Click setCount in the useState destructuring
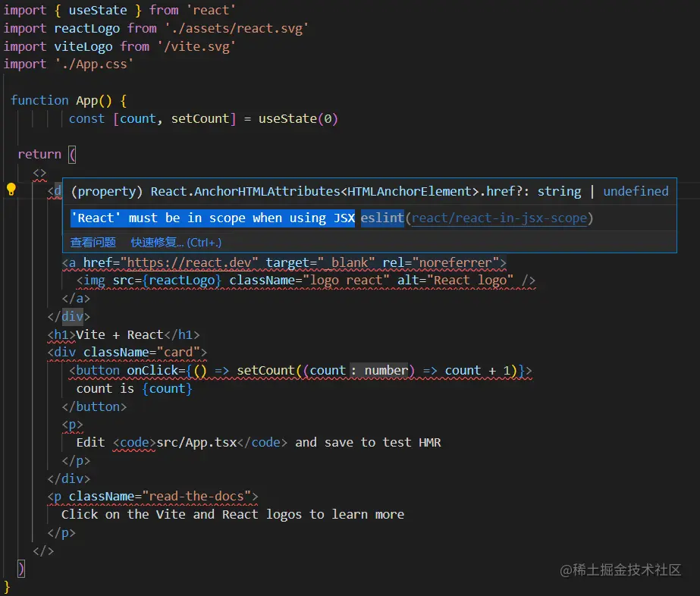The image size is (700, 596). tap(200, 119)
